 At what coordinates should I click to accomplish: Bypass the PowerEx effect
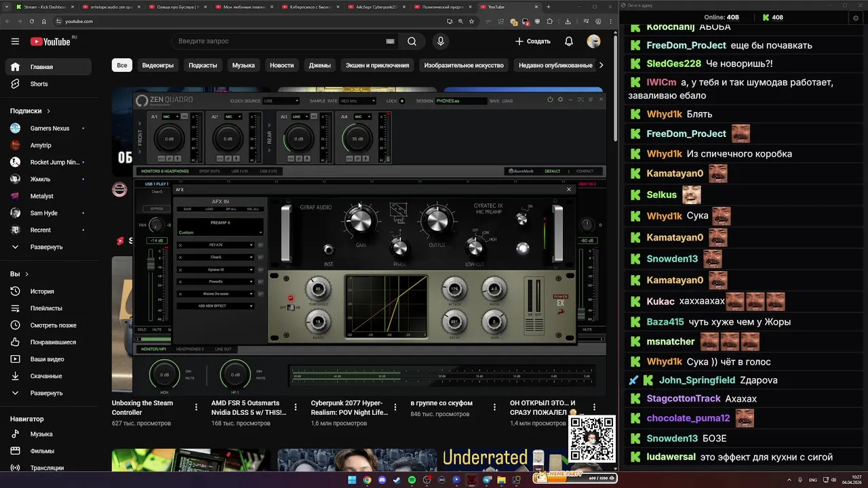260,282
